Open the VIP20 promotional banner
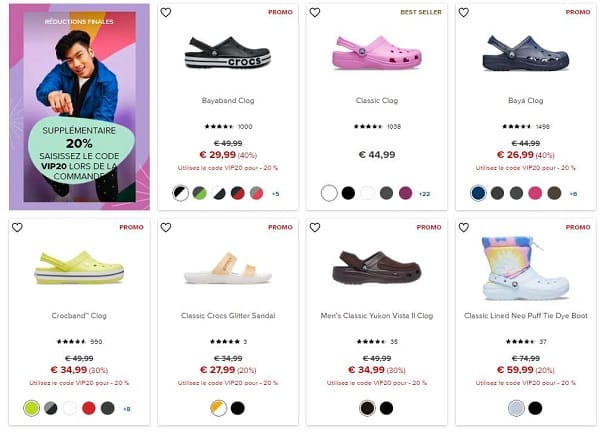 click(80, 107)
